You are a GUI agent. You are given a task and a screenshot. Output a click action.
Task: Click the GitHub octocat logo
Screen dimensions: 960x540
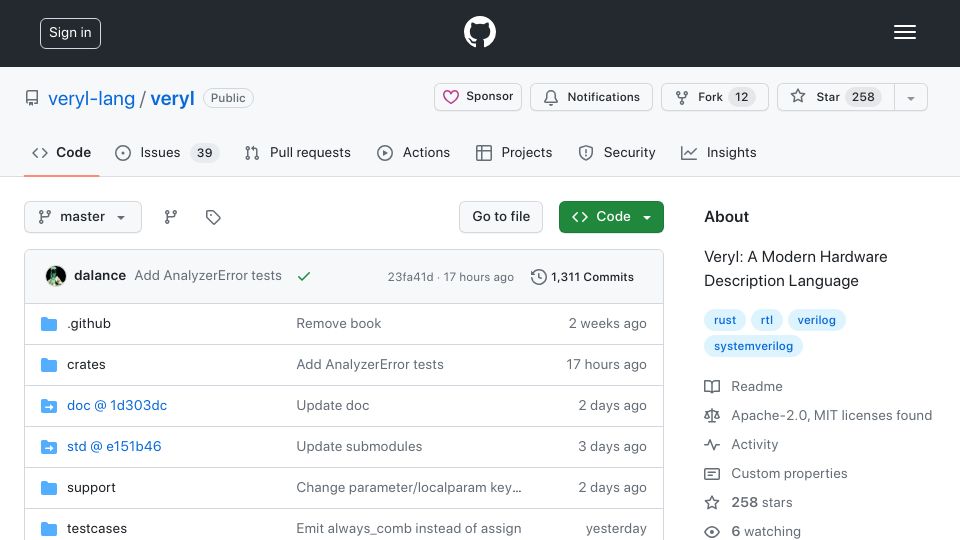479,32
